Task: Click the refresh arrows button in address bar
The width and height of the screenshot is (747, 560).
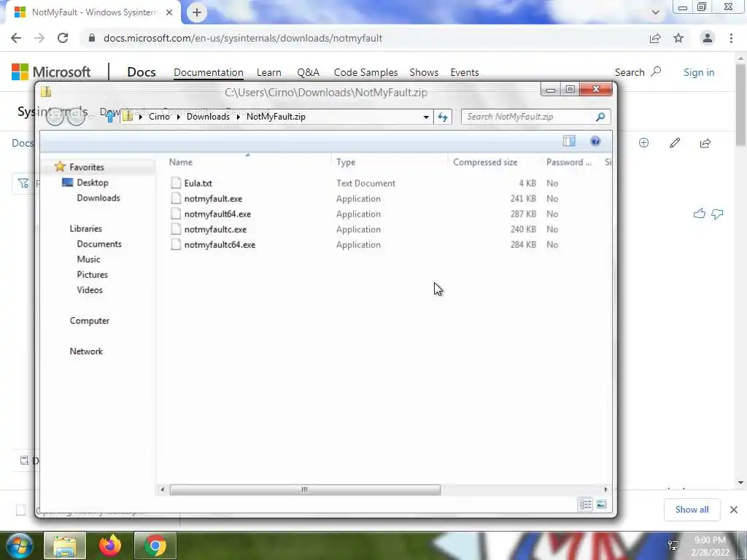Action: (443, 117)
